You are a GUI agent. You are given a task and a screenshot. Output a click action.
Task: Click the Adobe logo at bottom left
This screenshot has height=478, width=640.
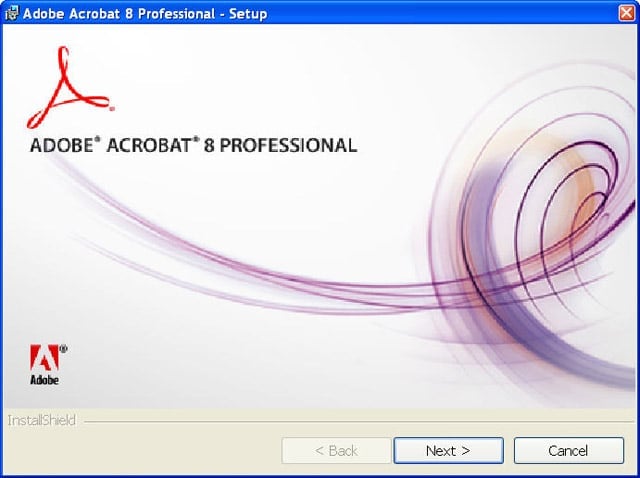(x=48, y=365)
